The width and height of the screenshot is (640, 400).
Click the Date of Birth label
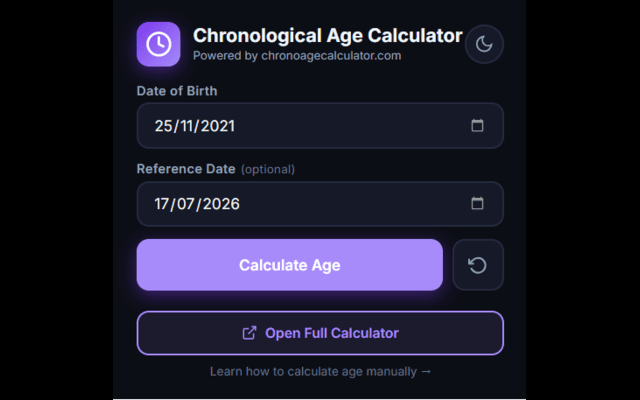pos(177,91)
